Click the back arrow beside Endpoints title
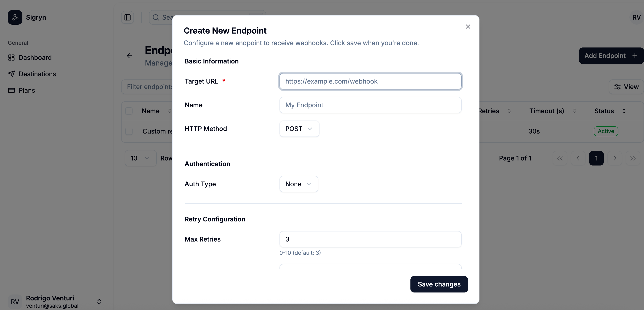644x310 pixels. (x=129, y=55)
